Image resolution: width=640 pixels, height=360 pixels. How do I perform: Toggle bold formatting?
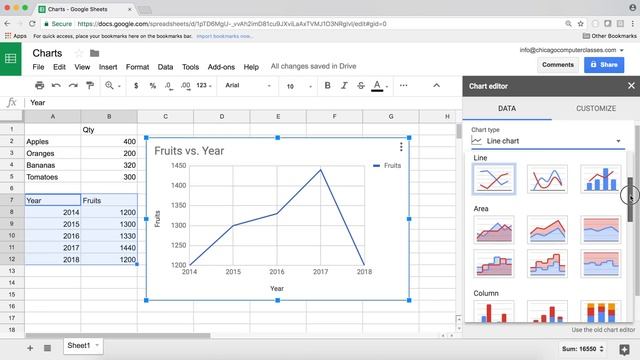[327, 86]
